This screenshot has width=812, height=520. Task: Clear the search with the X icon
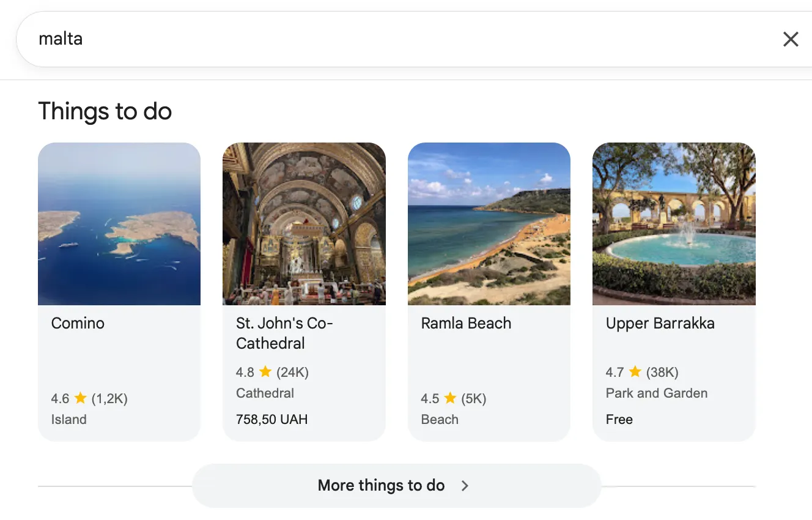pos(791,39)
